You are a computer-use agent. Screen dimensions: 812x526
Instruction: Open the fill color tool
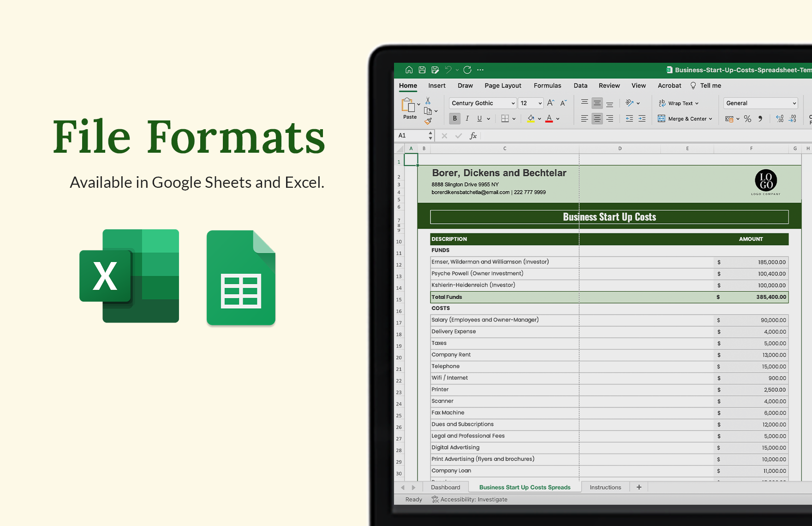click(531, 119)
